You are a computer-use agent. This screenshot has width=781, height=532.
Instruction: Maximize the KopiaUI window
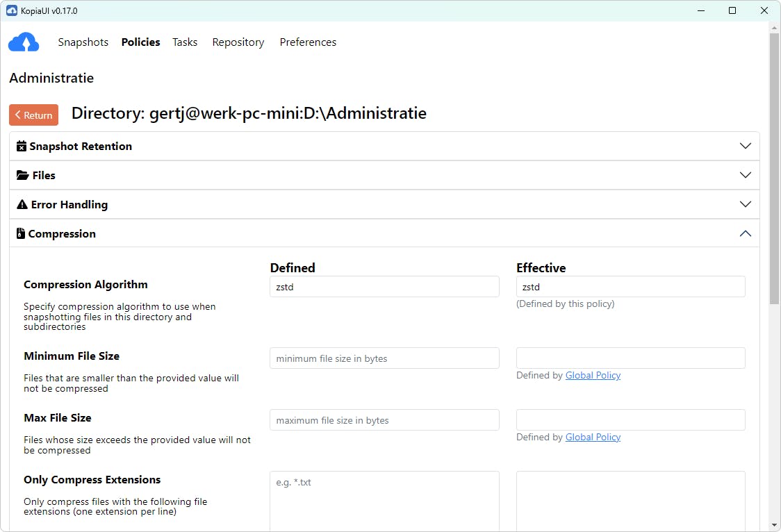tap(732, 10)
